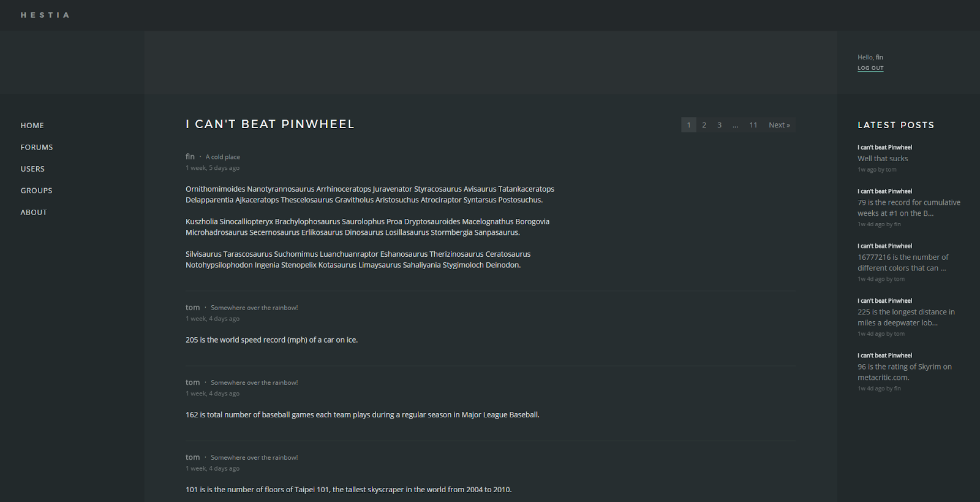The height and width of the screenshot is (502, 980).
Task: Jump to page 3 of thread
Action: coord(719,125)
